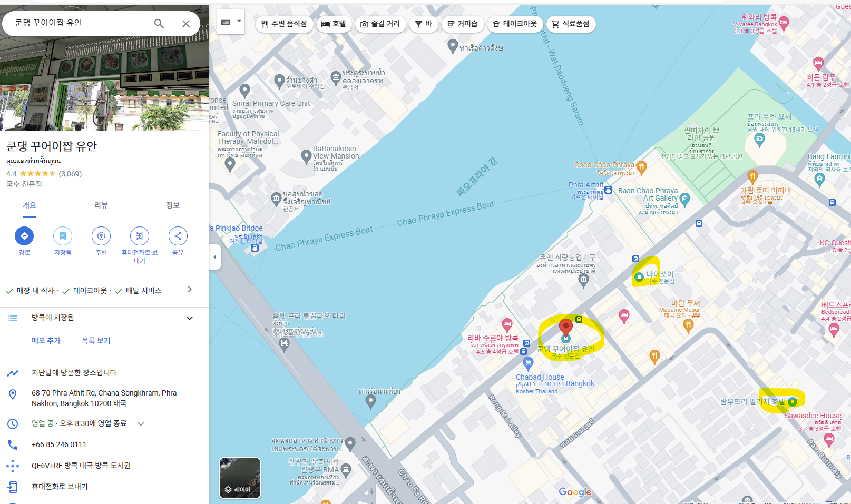
Task: Collapse the 방콕에 저장됨 section
Action: [x=190, y=318]
